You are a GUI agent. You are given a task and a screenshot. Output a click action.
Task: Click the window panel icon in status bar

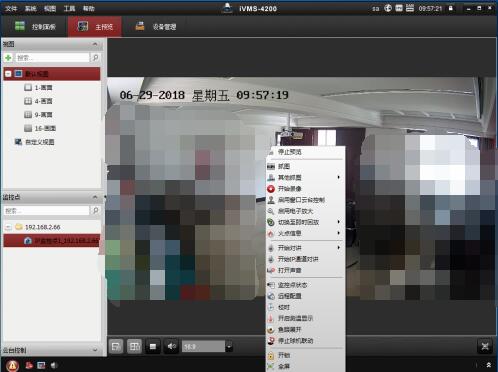pos(41,366)
